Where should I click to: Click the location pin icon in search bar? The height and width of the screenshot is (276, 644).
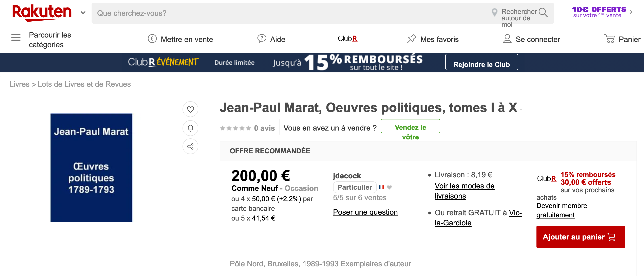point(494,12)
